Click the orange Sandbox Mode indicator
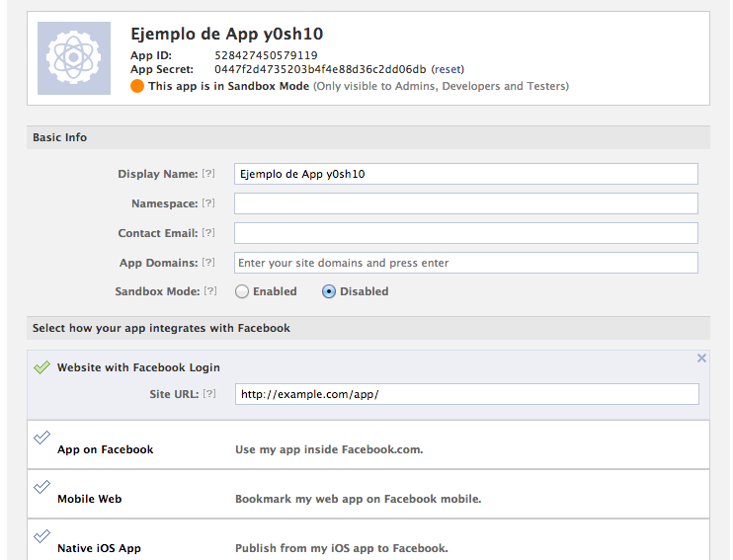The image size is (733, 560). (137, 86)
